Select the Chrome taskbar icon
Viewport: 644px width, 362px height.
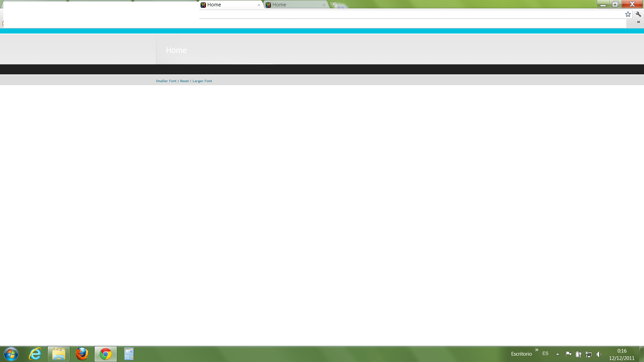106,354
